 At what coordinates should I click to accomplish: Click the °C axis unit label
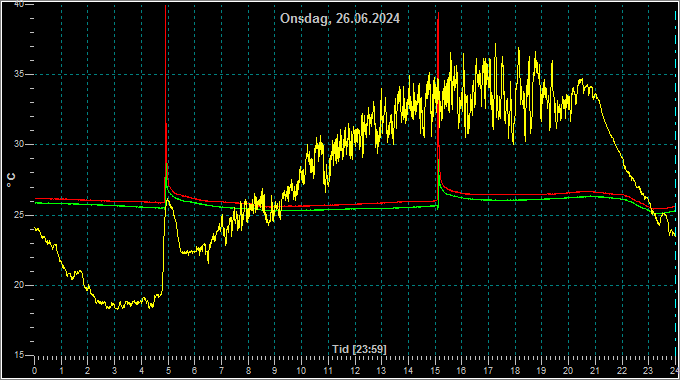click(11, 180)
